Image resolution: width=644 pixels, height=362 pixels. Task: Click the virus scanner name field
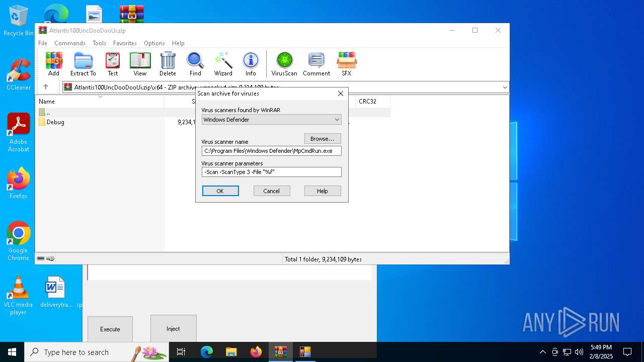point(272,151)
